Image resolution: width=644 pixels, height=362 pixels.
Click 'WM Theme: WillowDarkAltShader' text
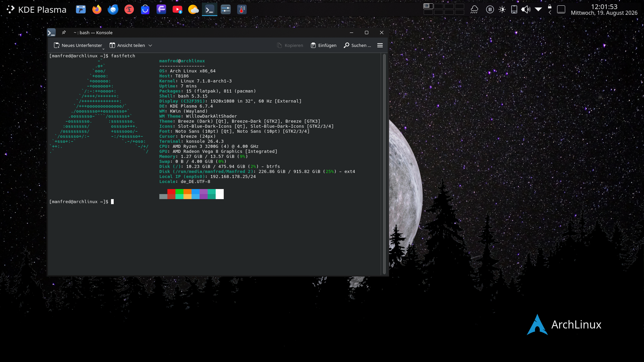[198, 116]
